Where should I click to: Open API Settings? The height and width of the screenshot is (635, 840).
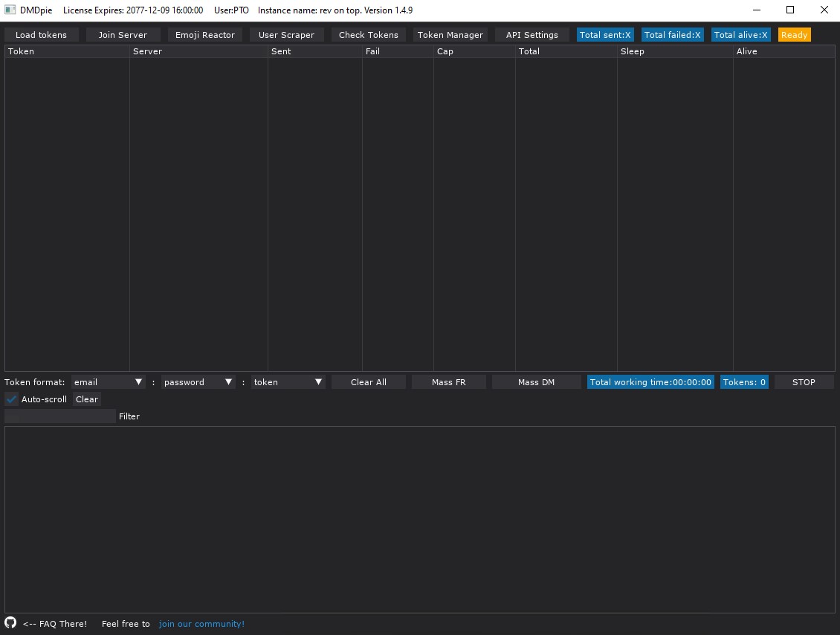click(532, 35)
